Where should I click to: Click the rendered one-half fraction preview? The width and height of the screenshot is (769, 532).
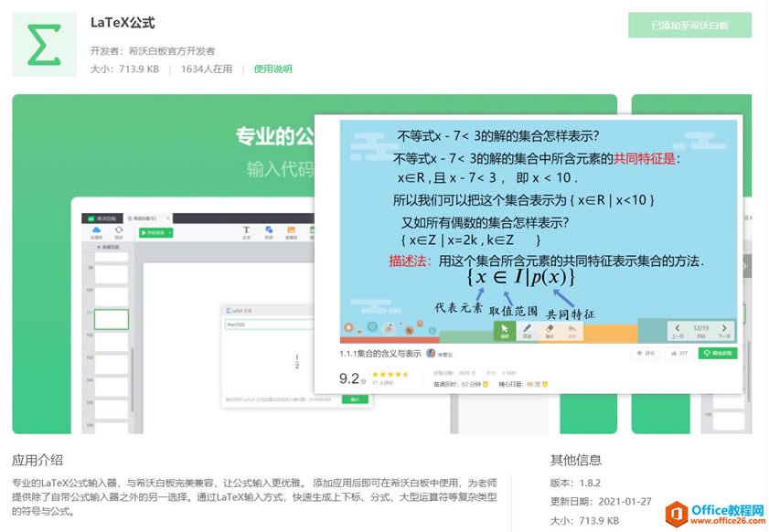(296, 362)
